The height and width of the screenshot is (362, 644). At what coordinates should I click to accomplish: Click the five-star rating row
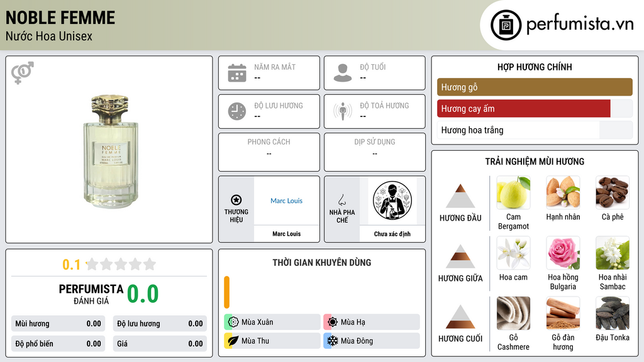[x=121, y=264]
